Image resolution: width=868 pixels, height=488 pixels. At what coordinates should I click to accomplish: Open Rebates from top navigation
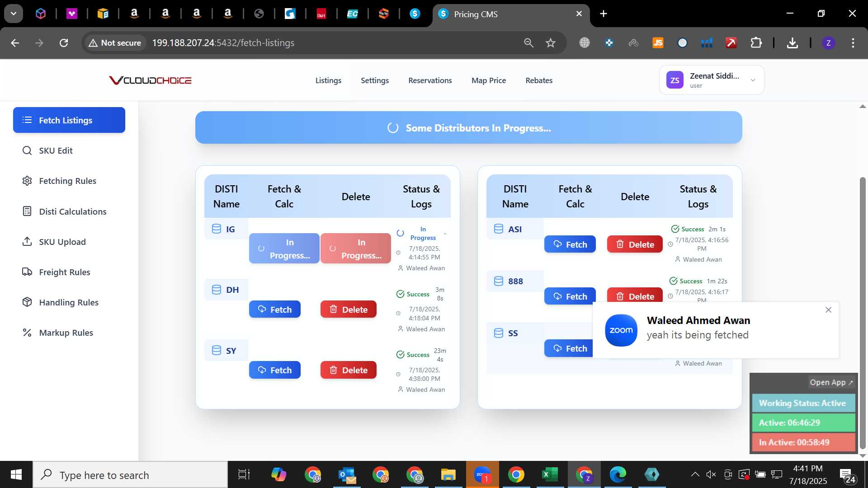click(x=539, y=80)
